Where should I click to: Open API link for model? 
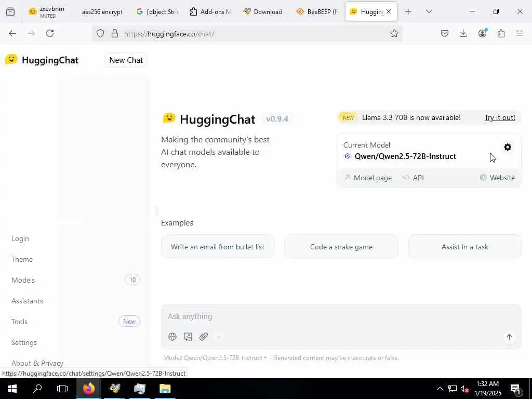(413, 178)
